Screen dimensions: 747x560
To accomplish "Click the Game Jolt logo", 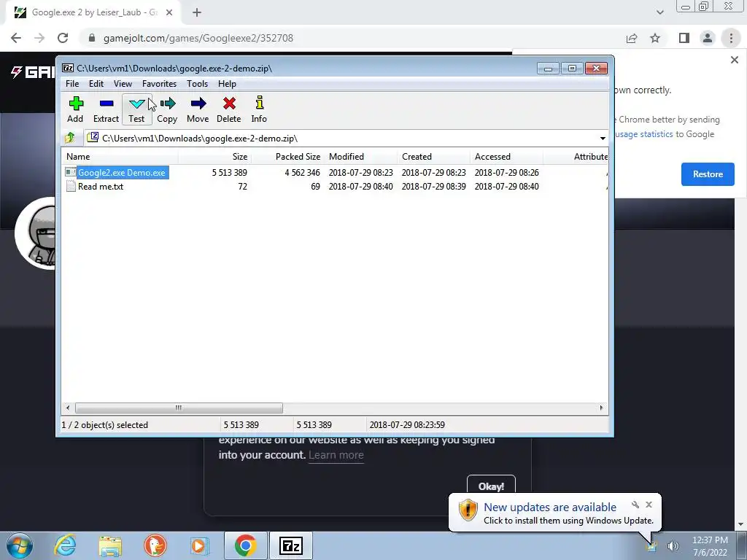I will click(x=32, y=72).
